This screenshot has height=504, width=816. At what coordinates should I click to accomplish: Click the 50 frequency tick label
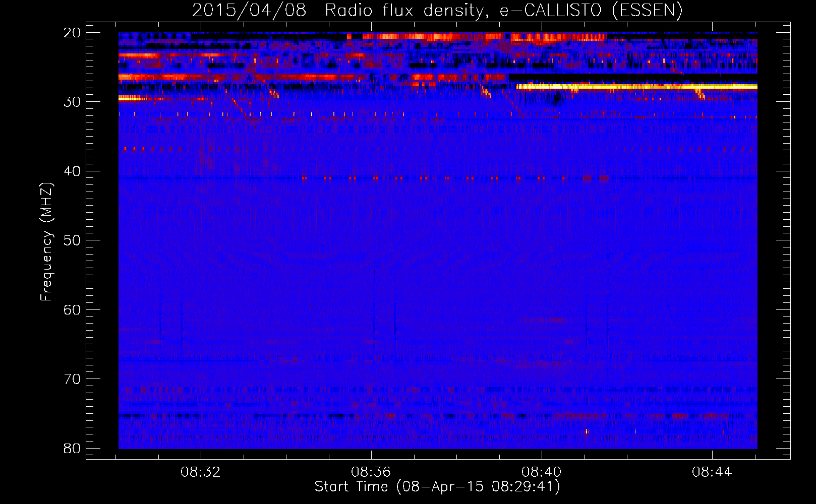tap(73, 240)
